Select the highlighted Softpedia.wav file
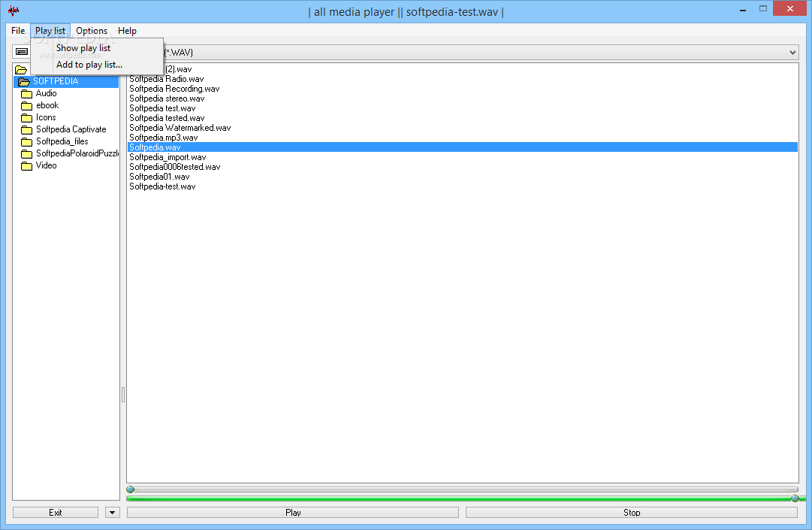 click(462, 147)
